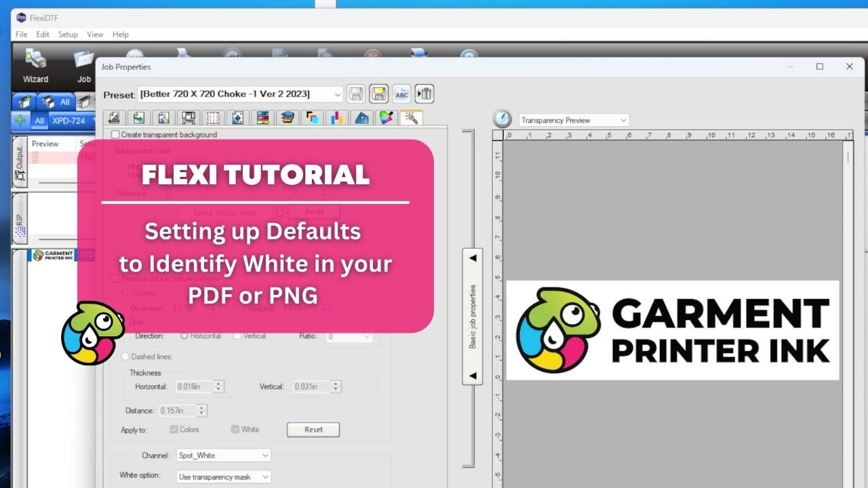Click the delete preset trash icon
The image size is (868, 488).
pyautogui.click(x=425, y=94)
